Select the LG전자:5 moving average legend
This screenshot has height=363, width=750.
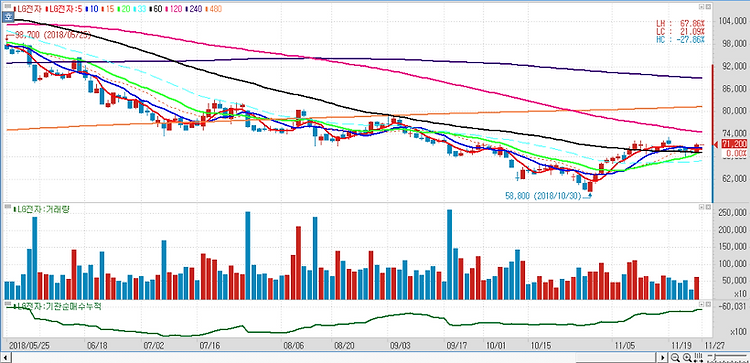(64, 9)
